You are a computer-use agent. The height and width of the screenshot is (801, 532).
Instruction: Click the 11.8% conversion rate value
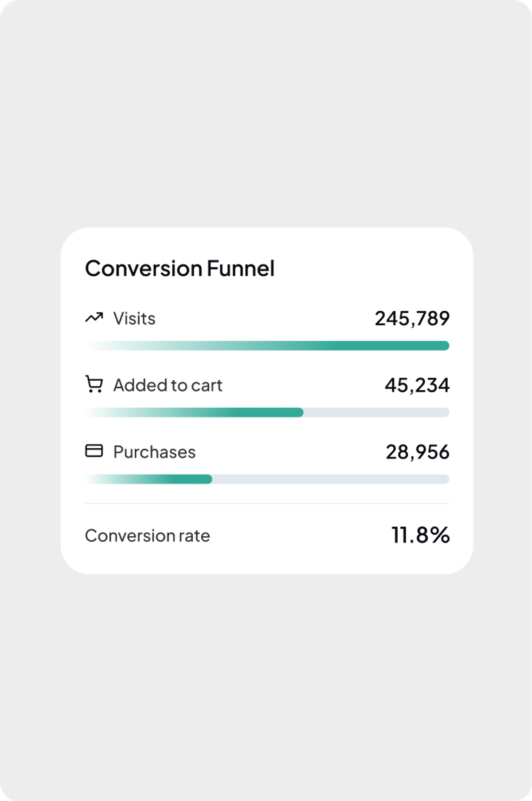click(420, 535)
